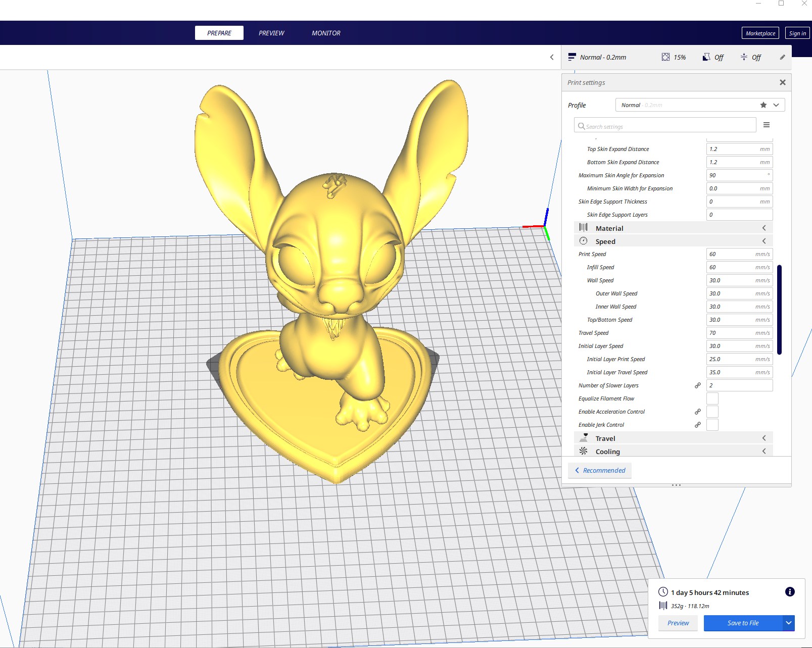The width and height of the screenshot is (812, 648).
Task: Click the Preview button near Save
Action: [678, 623]
